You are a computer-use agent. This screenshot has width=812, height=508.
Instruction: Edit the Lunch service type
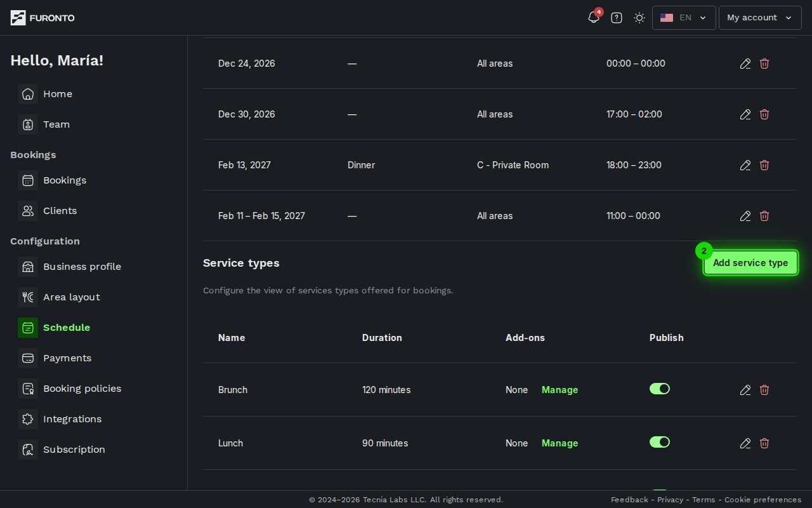(x=745, y=443)
